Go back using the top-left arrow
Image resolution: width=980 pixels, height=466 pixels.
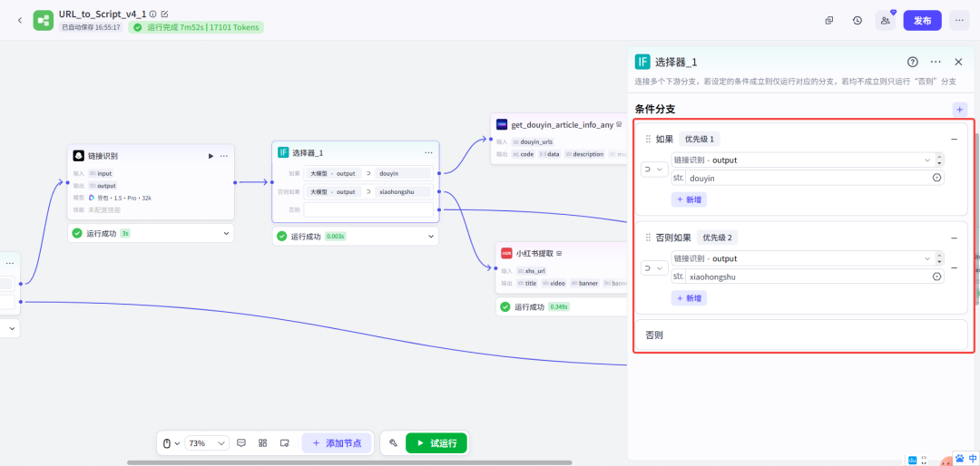[x=19, y=20]
